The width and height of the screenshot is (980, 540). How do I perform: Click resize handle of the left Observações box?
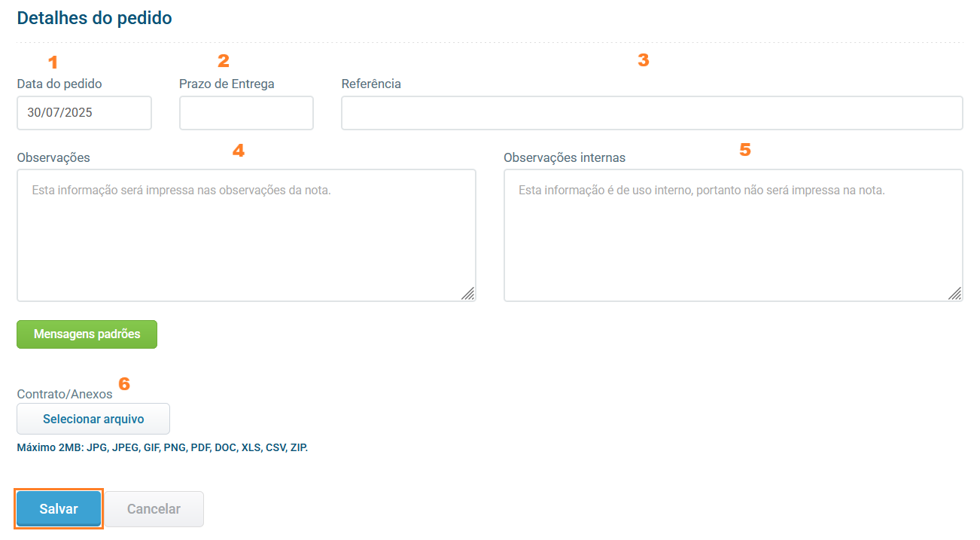pyautogui.click(x=467, y=294)
